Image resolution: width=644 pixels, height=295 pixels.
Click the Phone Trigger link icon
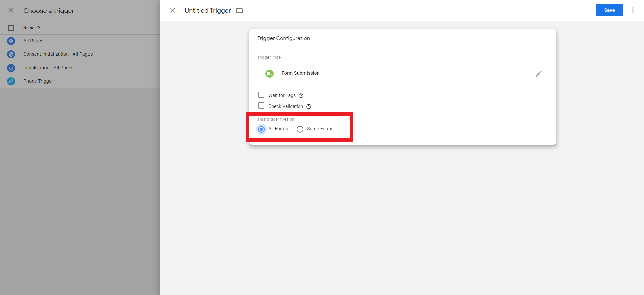(x=11, y=81)
